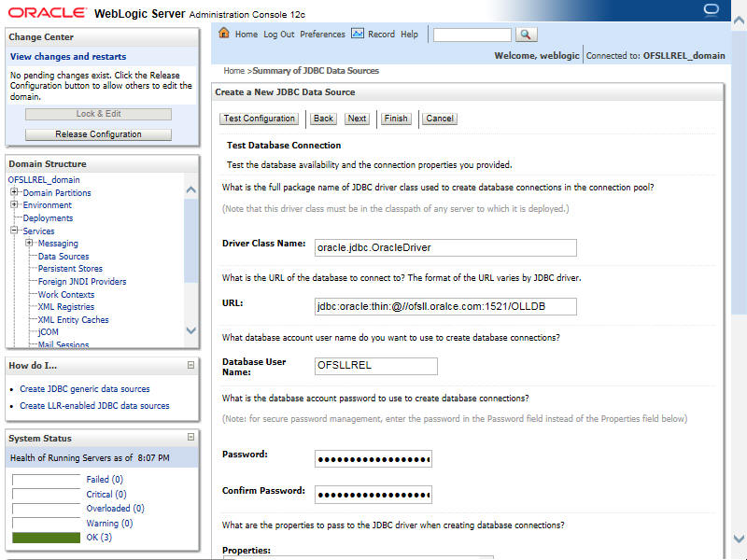Screen dimensions: 747x560
Task: Open Home in the top toolbar
Action: pos(247,35)
